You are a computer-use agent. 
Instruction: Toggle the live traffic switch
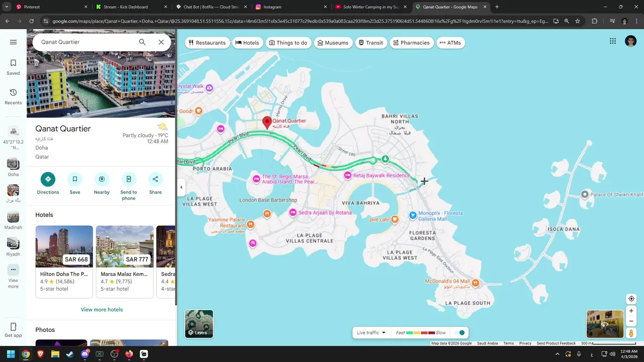tap(459, 332)
